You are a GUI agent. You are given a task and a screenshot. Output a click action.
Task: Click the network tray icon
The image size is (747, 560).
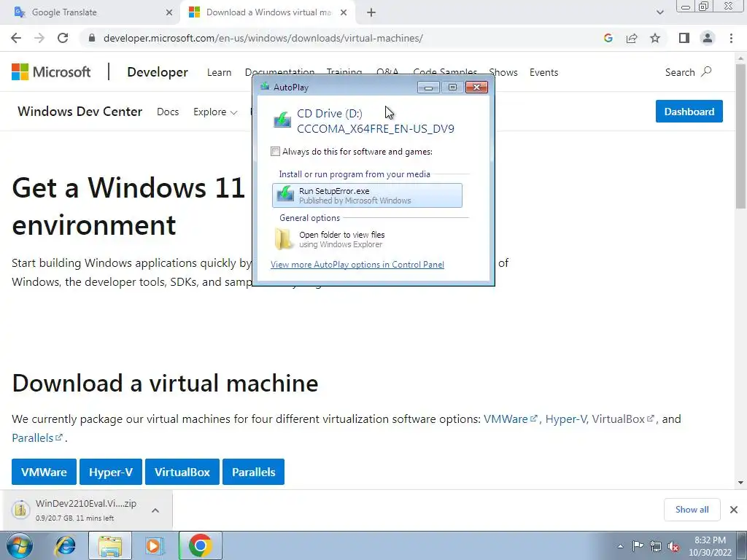tap(656, 547)
